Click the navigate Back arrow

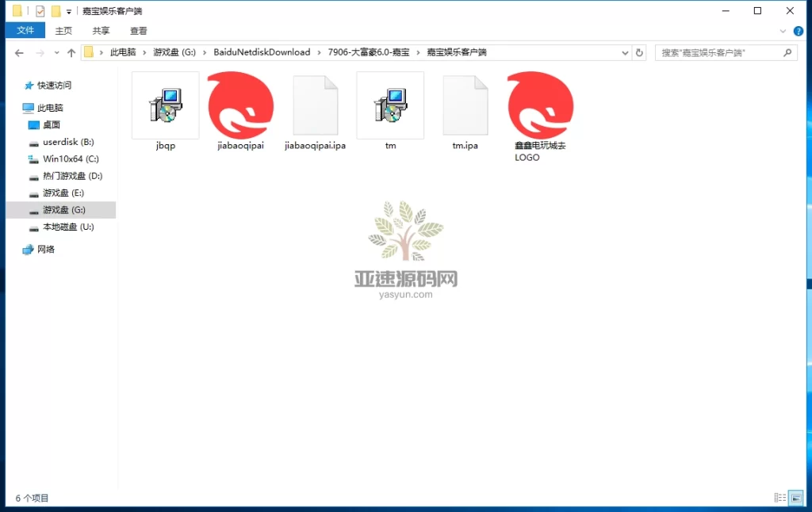pyautogui.click(x=19, y=51)
